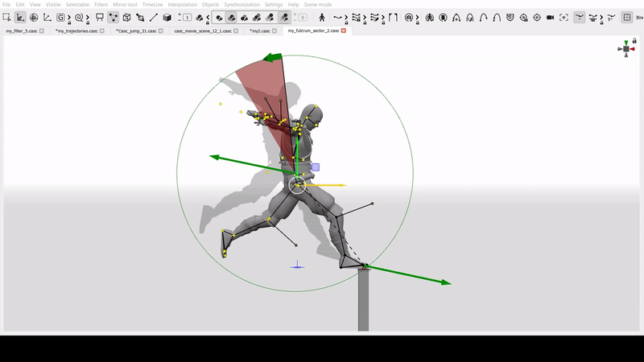Toggle the grid view button
This screenshot has height=362, width=644.
click(x=627, y=17)
